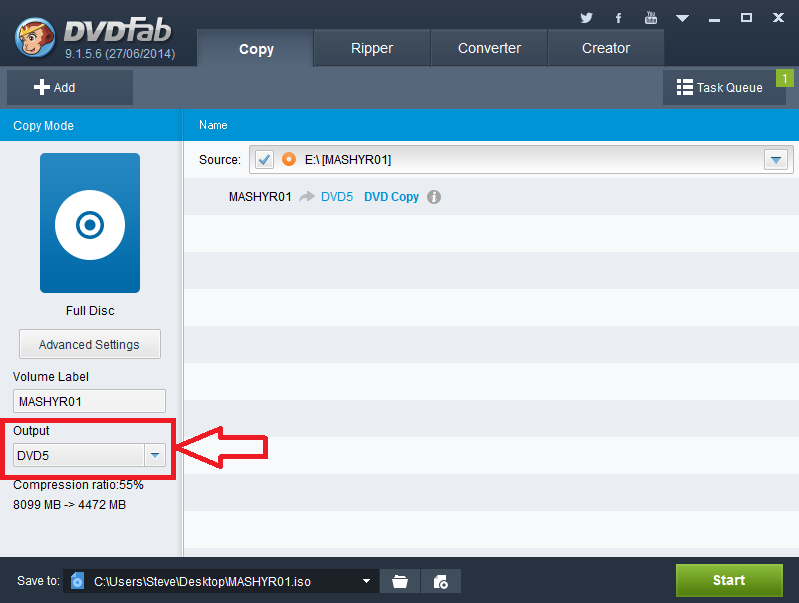
Task: Click the 8099 MB -> 4472 MB size text
Action: pyautogui.click(x=69, y=505)
